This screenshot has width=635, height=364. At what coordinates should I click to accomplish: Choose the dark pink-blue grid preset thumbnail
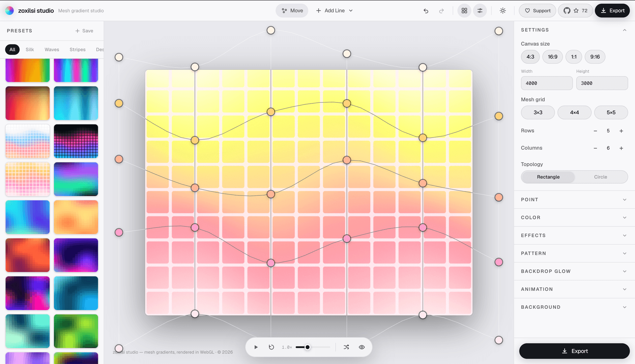(x=76, y=141)
